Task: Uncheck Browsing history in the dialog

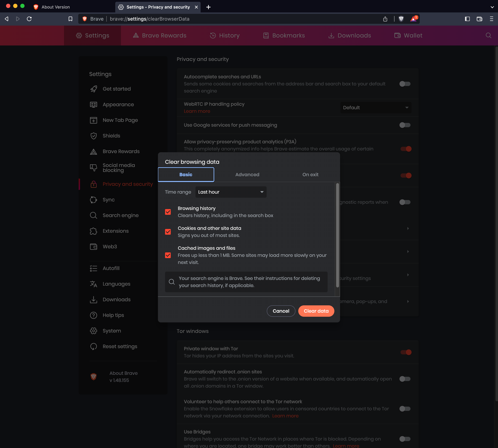Action: pyautogui.click(x=168, y=212)
